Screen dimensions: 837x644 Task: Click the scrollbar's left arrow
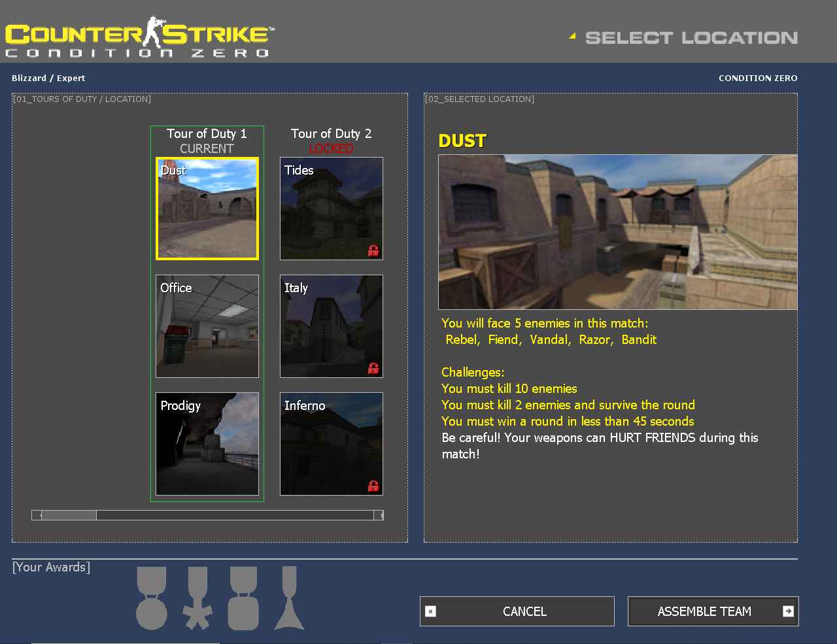[37, 515]
